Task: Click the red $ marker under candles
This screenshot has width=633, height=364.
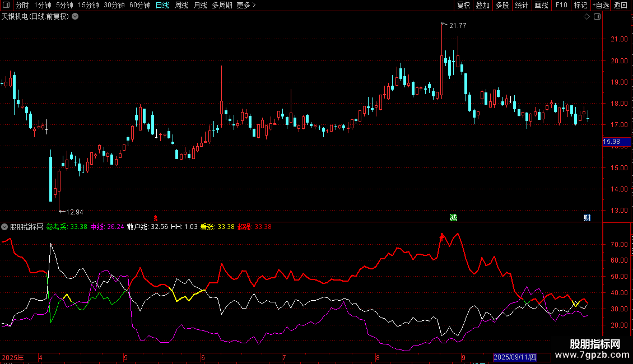Action: 155,218
